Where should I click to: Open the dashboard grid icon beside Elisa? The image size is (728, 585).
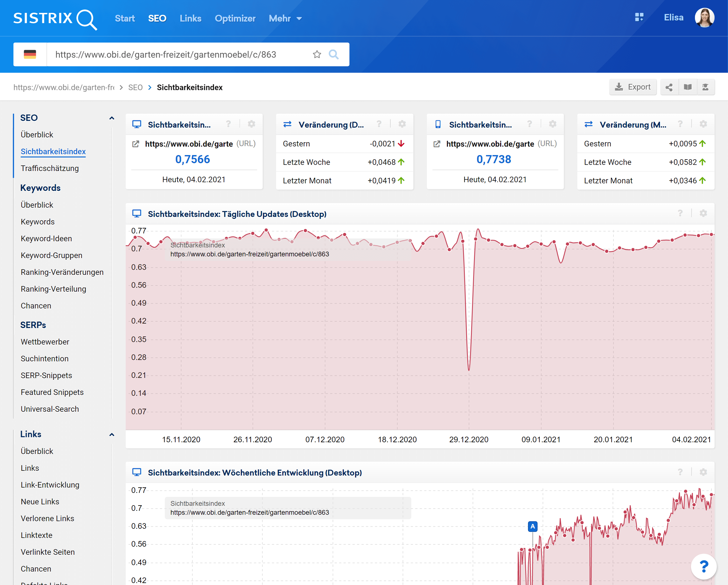(639, 18)
